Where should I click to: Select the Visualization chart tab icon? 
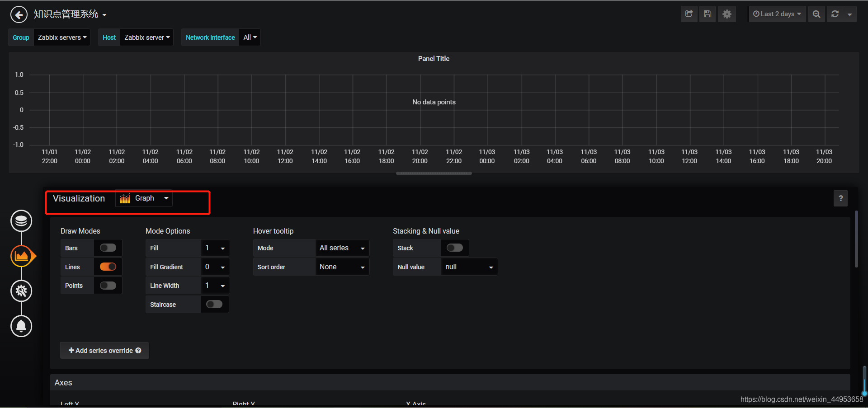(21, 256)
